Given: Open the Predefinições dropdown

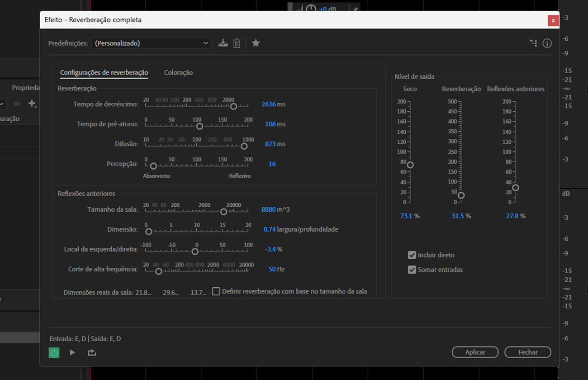Looking at the screenshot, I should 206,43.
